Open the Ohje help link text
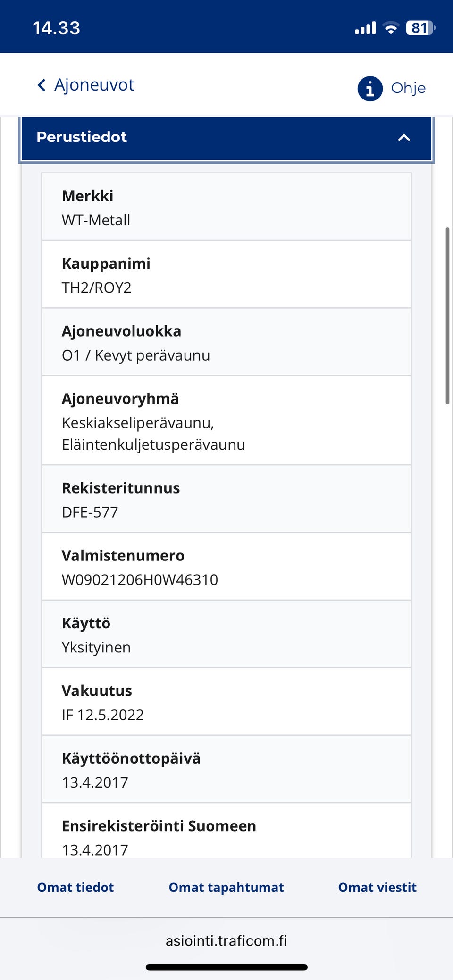Viewport: 453px width, 980px height. (408, 88)
